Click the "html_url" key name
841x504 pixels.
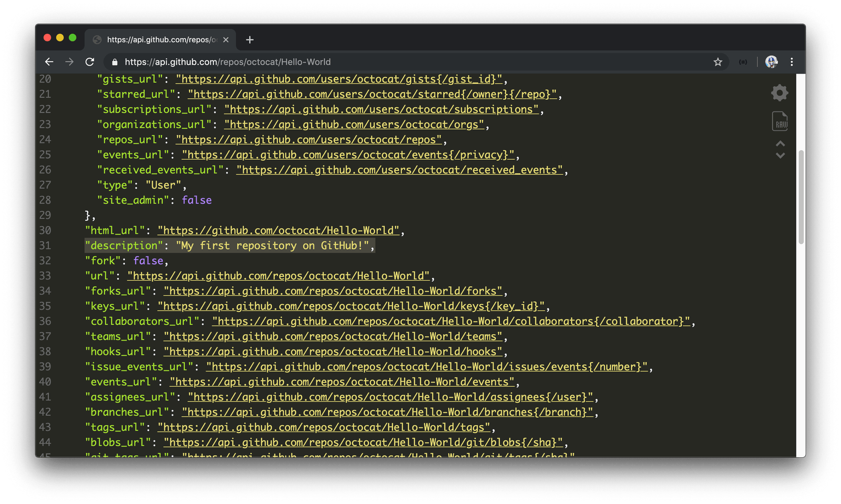[x=115, y=231]
